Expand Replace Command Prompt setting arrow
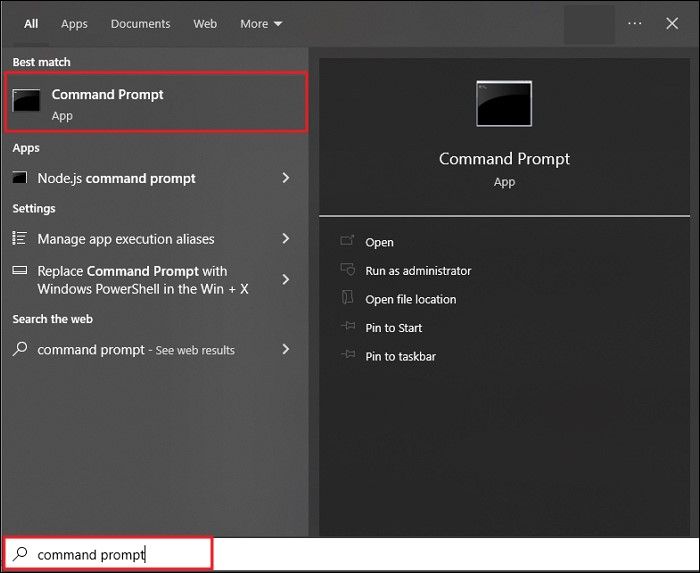Image resolution: width=700 pixels, height=573 pixels. point(286,280)
